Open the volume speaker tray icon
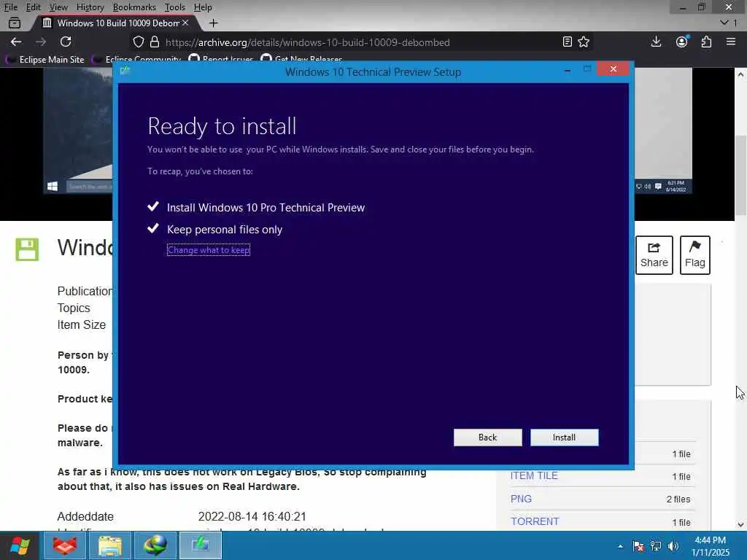The height and width of the screenshot is (560, 747). point(673,546)
